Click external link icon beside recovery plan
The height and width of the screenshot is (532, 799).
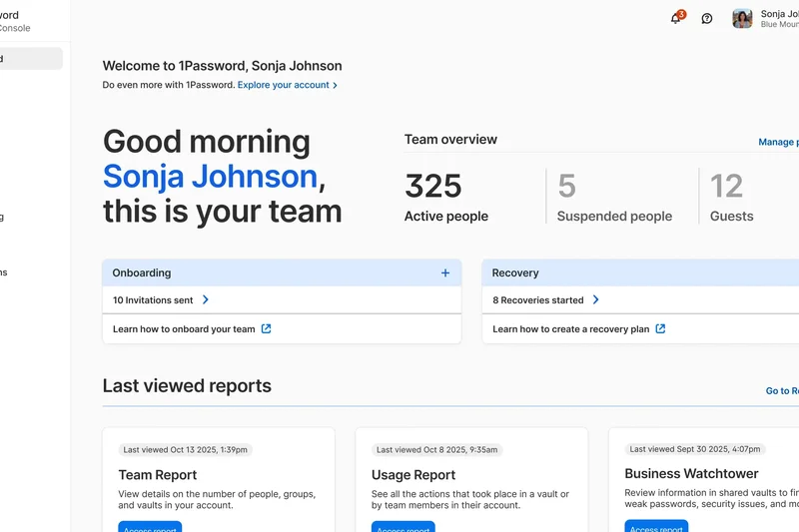[x=660, y=328]
